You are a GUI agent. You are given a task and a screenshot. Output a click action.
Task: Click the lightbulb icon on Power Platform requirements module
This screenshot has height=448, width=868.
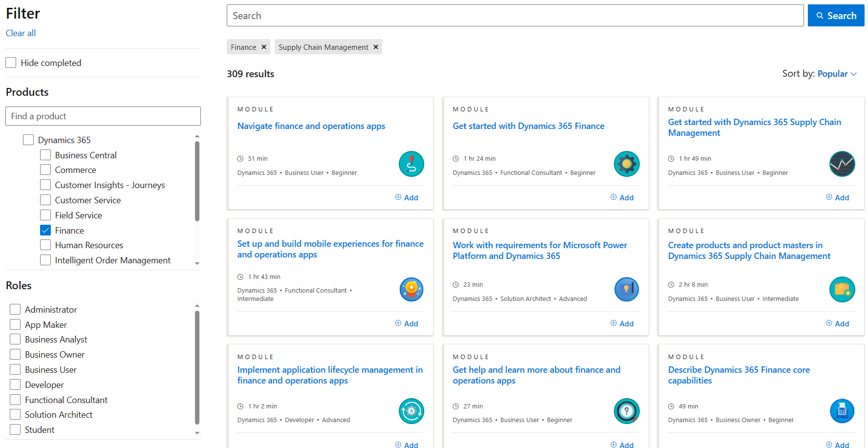coord(627,289)
